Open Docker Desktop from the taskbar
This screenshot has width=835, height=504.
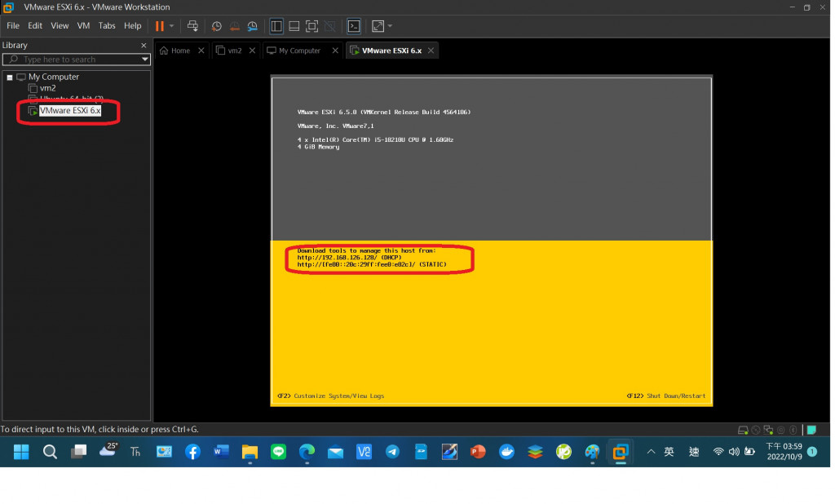point(506,453)
